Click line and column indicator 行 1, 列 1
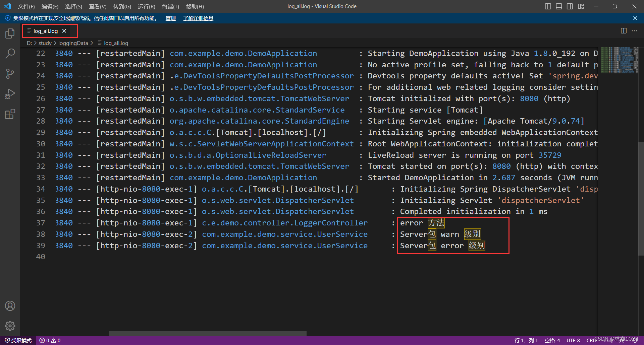Screen dimensions: 644x345 click(526, 341)
